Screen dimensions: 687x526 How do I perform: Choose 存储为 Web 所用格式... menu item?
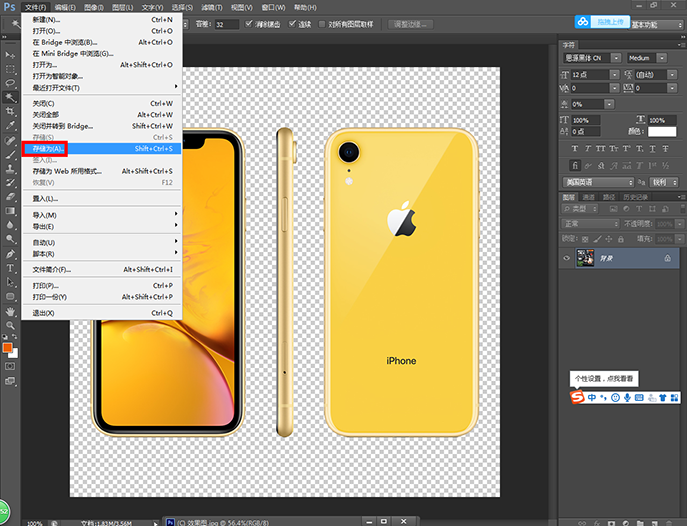pos(101,171)
